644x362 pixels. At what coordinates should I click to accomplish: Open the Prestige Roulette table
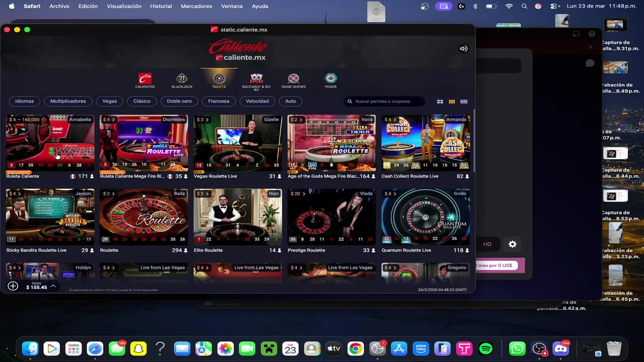pyautogui.click(x=332, y=216)
